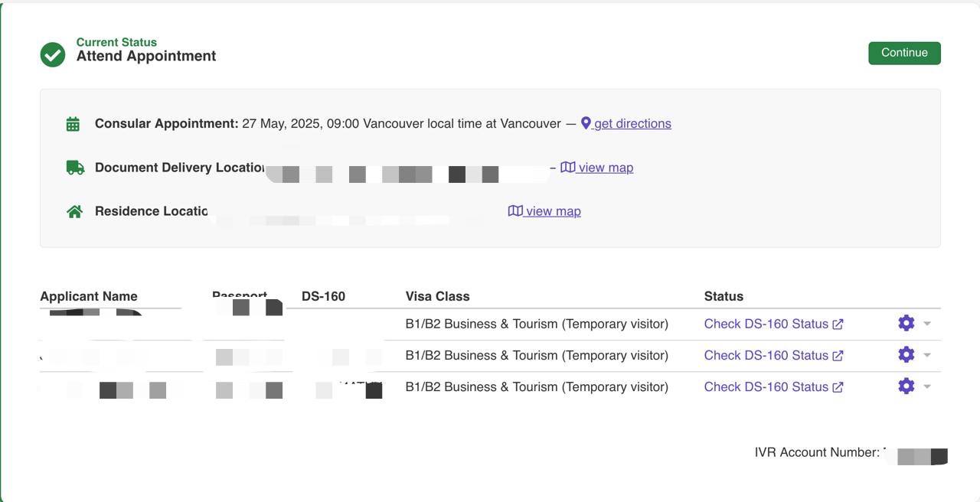This screenshot has width=980, height=502.
Task: Click the green Continue button
Action: coord(904,53)
